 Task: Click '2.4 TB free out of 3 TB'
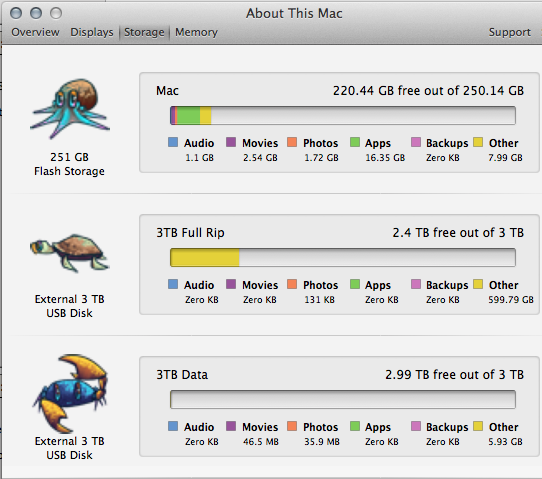458,233
